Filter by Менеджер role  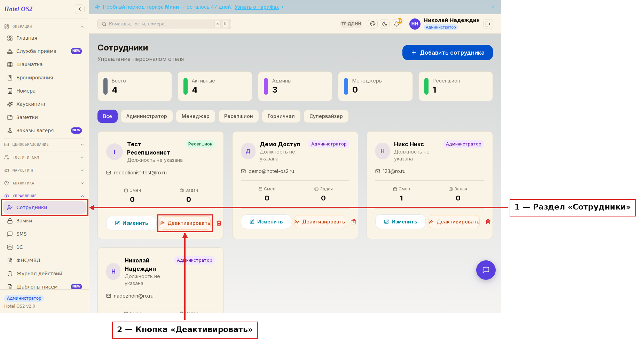point(196,116)
